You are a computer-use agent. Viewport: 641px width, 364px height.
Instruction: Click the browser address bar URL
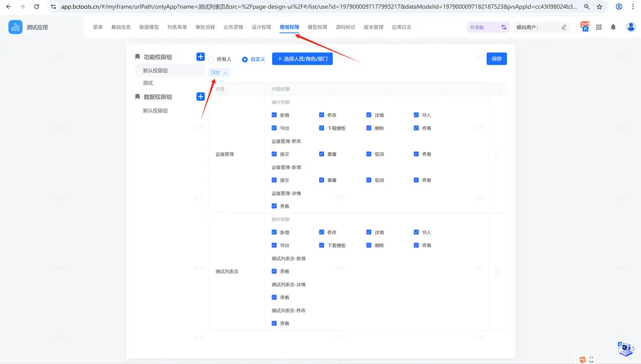coord(319,6)
